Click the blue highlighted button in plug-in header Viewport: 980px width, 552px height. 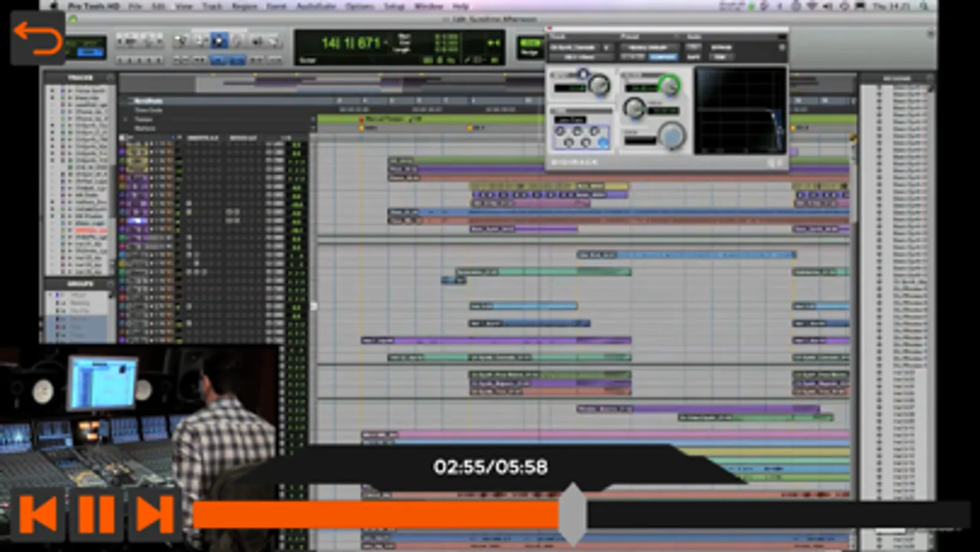(x=663, y=57)
